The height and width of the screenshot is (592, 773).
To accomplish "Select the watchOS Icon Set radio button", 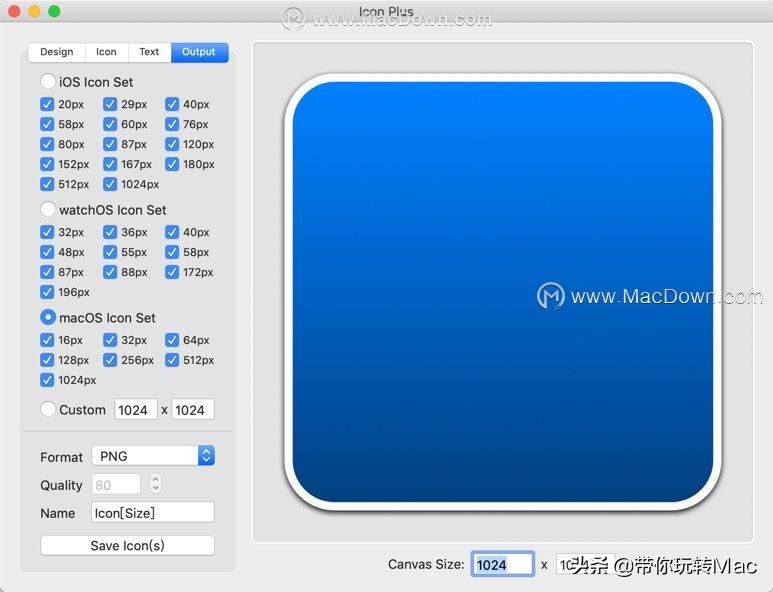I will pos(48,209).
